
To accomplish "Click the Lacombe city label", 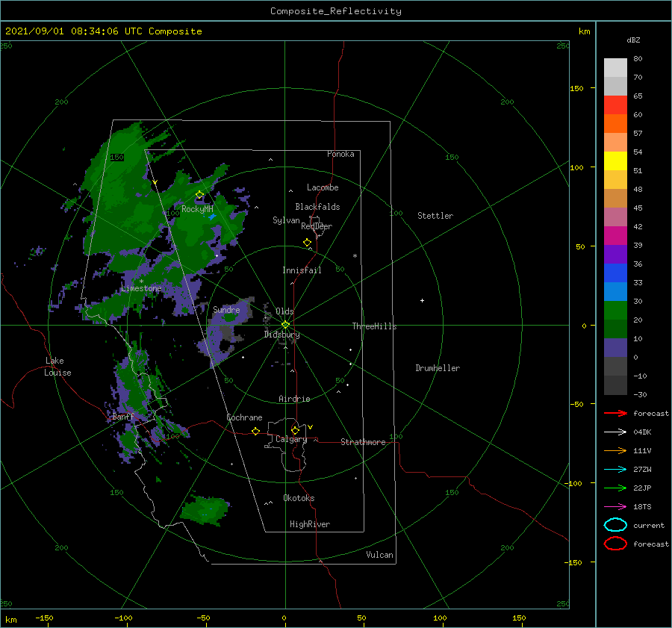I will (x=323, y=187).
